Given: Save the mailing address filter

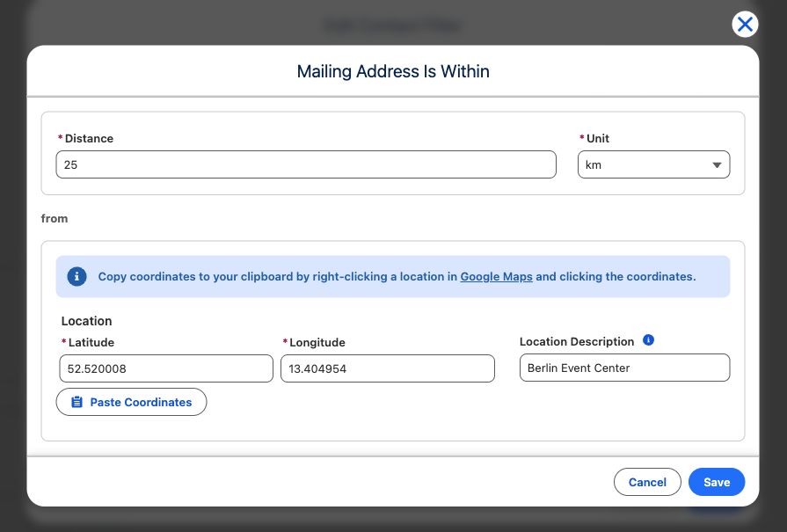Looking at the screenshot, I should (717, 482).
